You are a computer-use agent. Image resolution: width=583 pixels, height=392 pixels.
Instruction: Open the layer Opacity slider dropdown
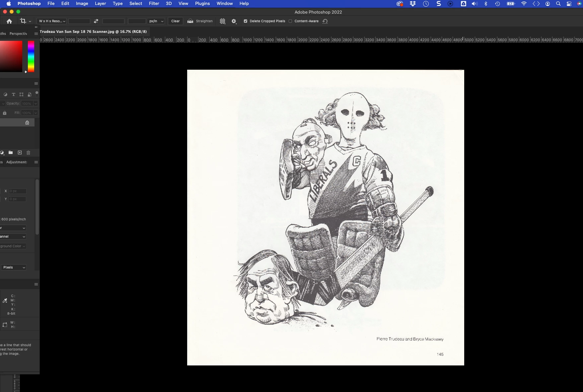[36, 104]
